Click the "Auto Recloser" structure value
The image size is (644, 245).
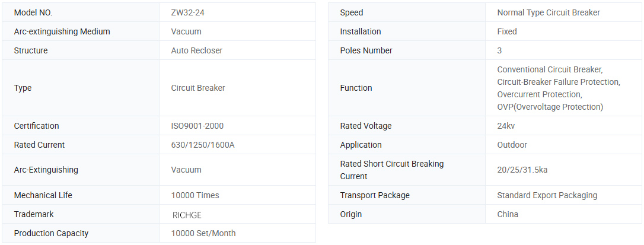coord(197,50)
